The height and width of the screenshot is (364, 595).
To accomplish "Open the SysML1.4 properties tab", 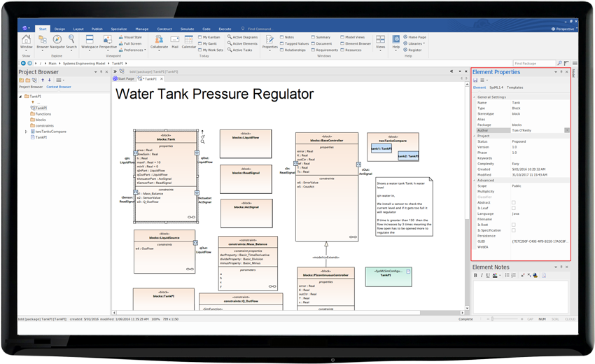I will pos(496,87).
